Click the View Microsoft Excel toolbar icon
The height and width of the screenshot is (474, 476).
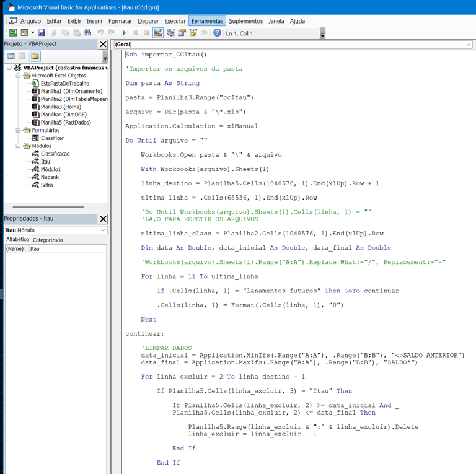pos(12,33)
